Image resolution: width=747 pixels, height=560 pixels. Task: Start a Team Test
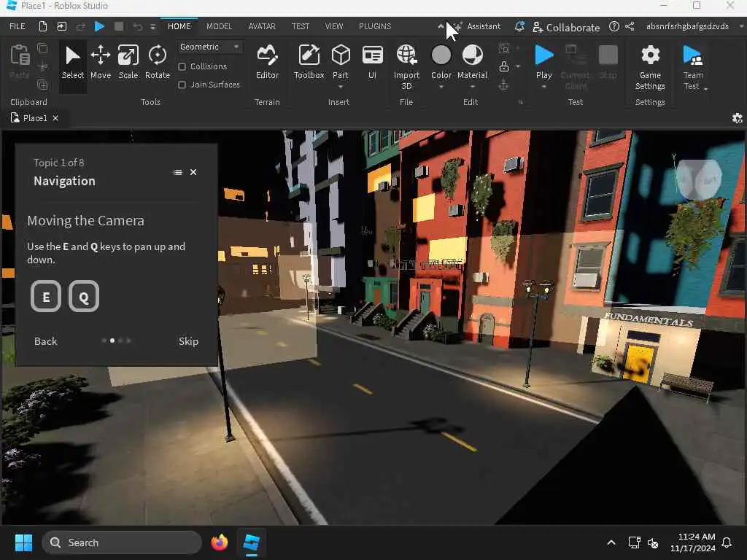pos(692,66)
